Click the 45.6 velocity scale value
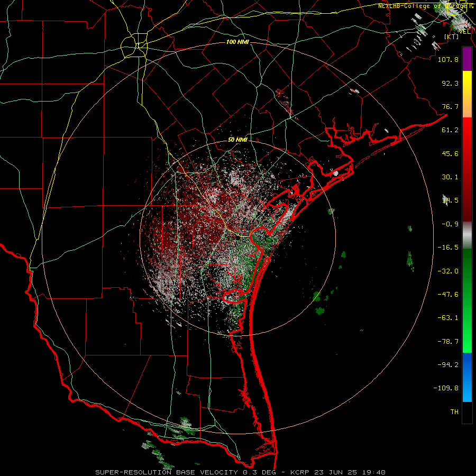This screenshot has width=476, height=476. pyautogui.click(x=450, y=153)
